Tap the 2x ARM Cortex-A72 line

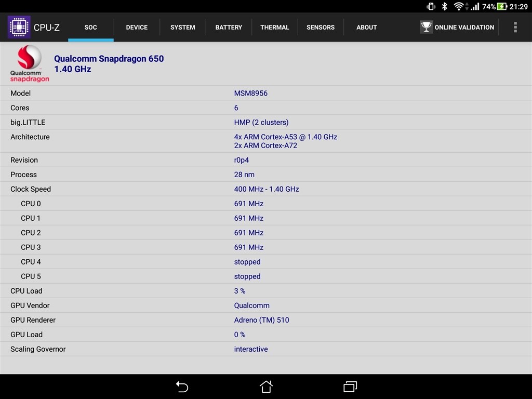click(265, 145)
